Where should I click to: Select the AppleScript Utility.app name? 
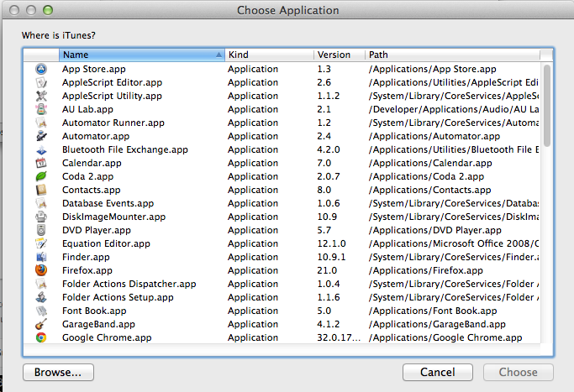point(112,96)
